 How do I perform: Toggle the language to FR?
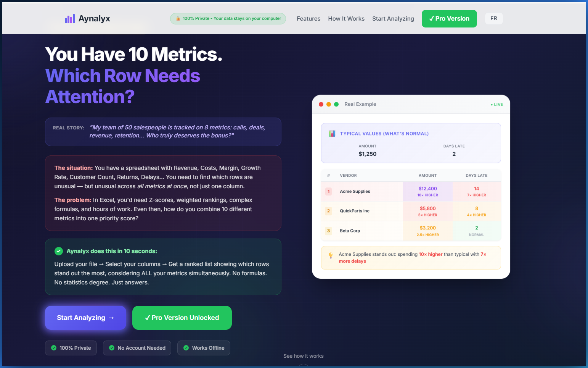[x=494, y=18]
